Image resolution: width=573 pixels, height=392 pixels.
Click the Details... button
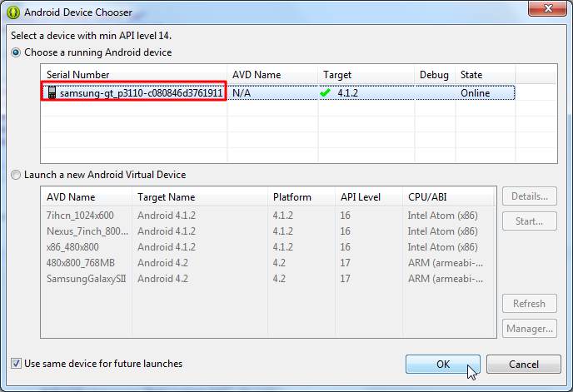tap(530, 196)
